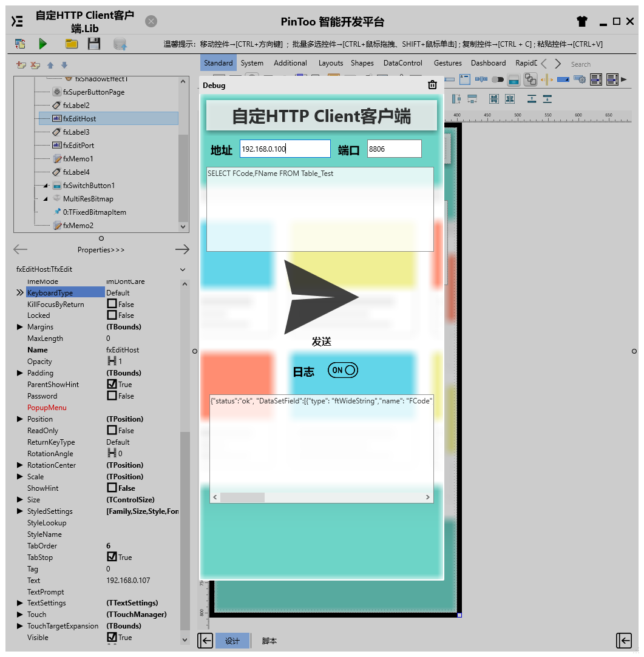Viewport: 644px width, 657px height.
Task: Expand the Margins property
Action: [19, 327]
